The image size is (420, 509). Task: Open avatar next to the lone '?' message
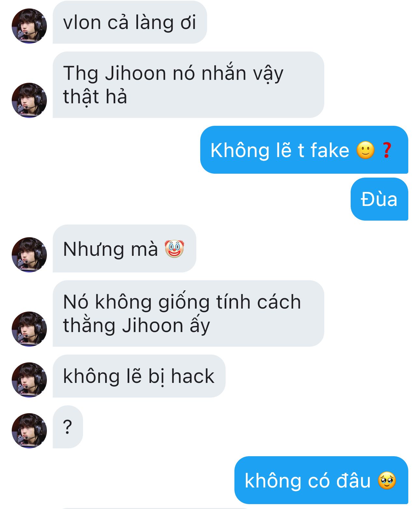[29, 431]
